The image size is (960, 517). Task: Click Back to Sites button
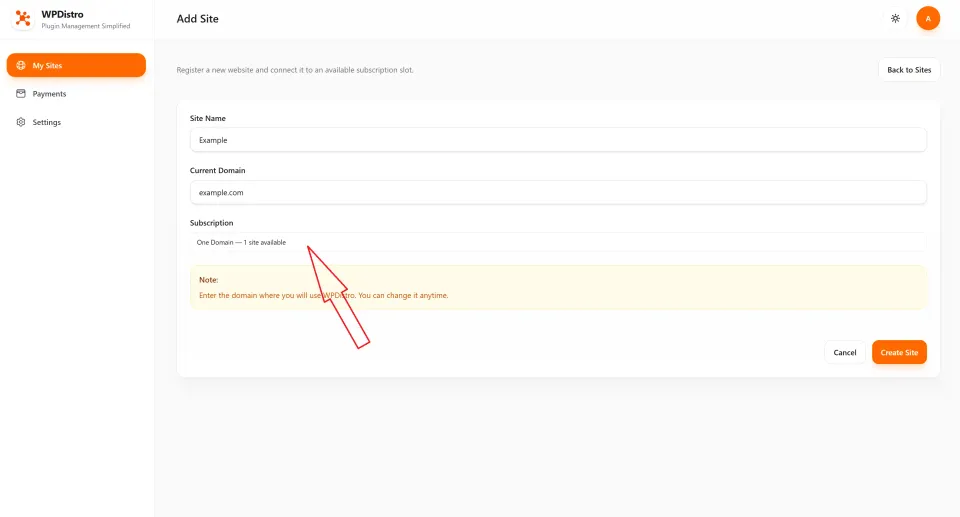(909, 70)
